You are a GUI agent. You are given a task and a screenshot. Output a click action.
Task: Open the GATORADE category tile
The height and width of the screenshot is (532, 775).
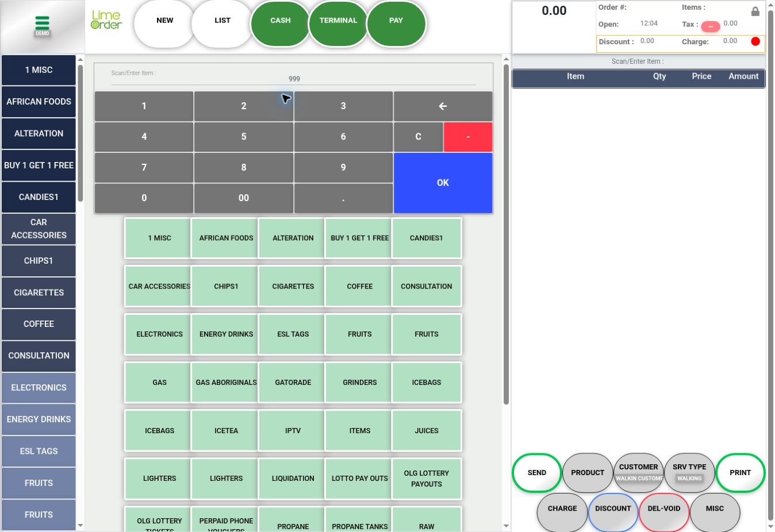[293, 382]
